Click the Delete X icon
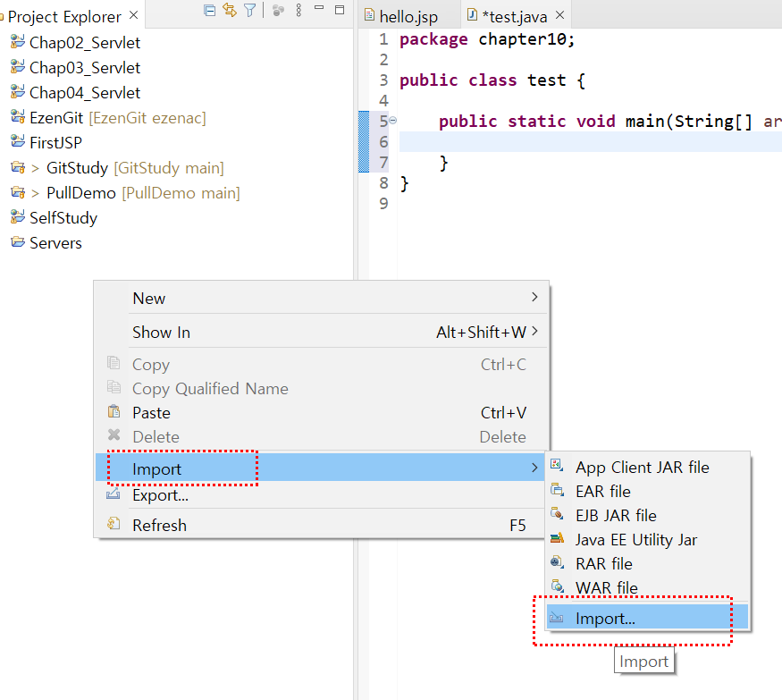782x700 pixels. tap(114, 435)
